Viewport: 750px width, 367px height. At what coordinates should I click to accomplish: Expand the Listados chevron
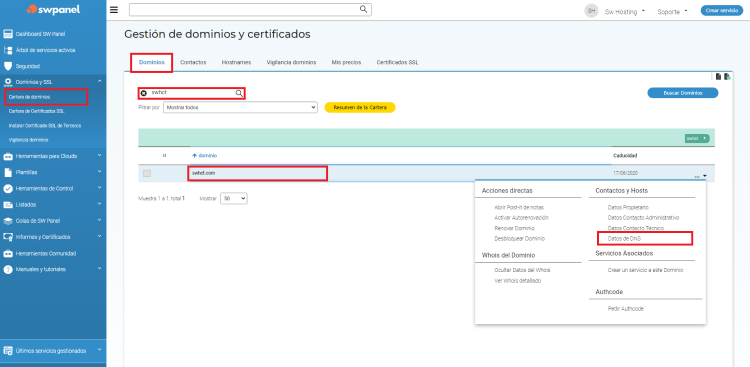tap(99, 204)
